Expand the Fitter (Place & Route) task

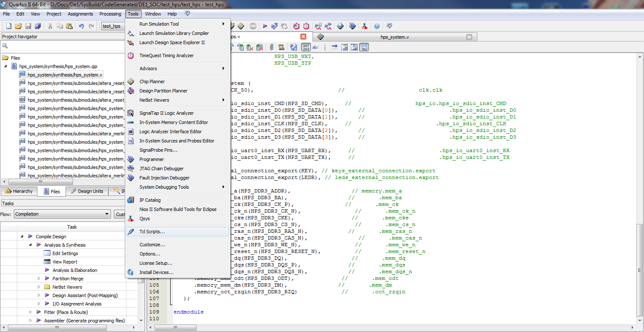(x=30, y=312)
